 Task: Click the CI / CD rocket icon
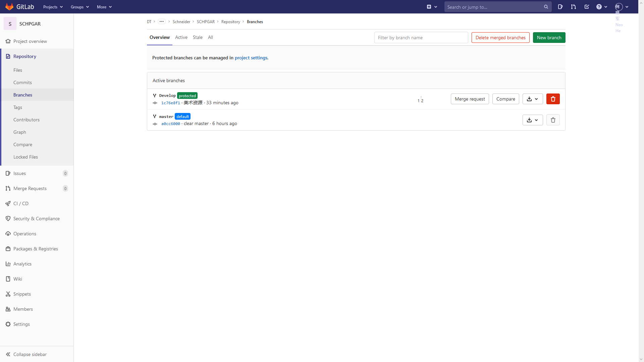coord(8,203)
